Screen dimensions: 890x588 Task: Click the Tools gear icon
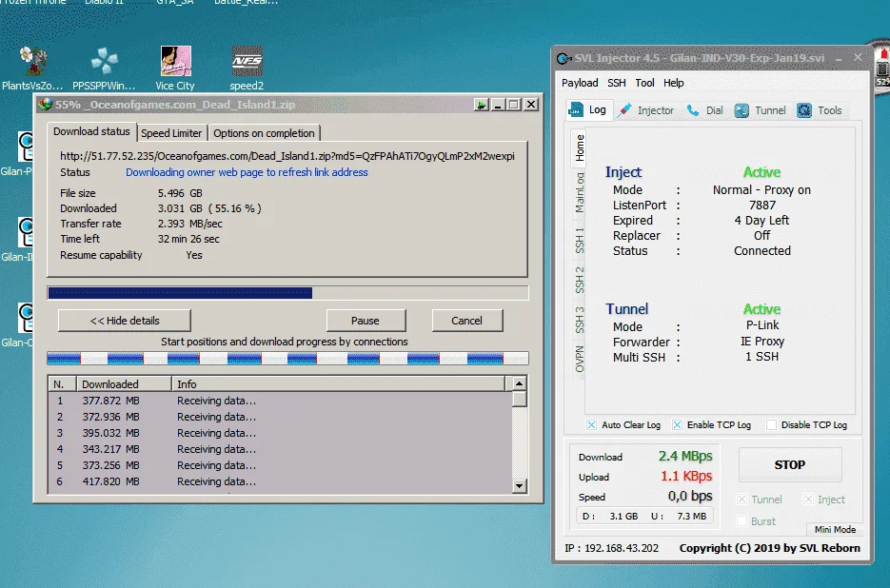803,110
